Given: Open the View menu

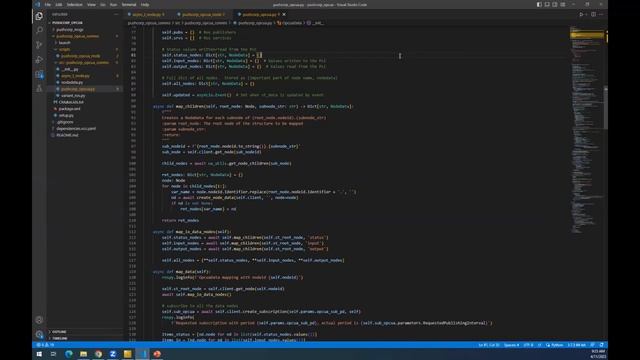Looking at the screenshot, I should 91,4.
